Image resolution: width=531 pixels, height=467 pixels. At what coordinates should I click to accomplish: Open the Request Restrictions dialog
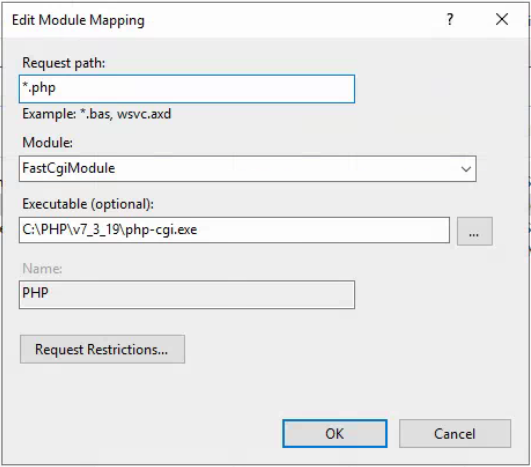[x=102, y=349]
